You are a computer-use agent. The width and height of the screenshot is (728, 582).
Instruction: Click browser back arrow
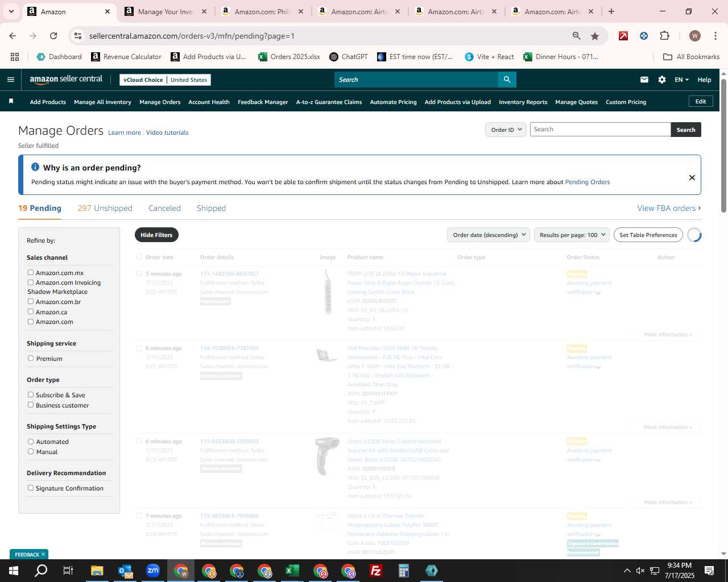tap(13, 36)
